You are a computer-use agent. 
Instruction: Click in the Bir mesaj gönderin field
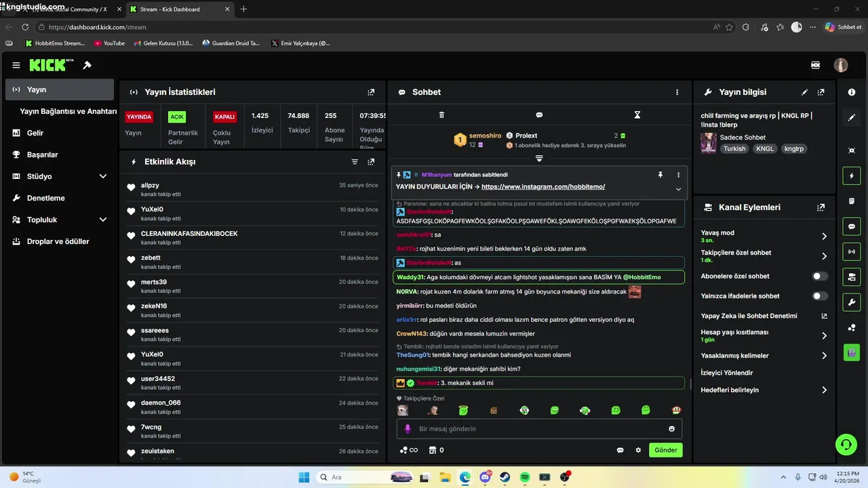click(x=539, y=429)
